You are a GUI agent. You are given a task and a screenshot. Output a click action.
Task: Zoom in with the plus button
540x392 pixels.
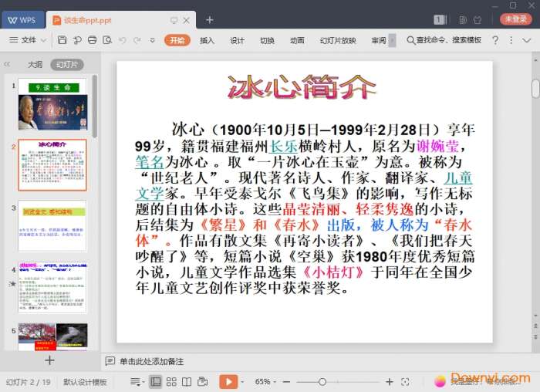click(x=389, y=381)
